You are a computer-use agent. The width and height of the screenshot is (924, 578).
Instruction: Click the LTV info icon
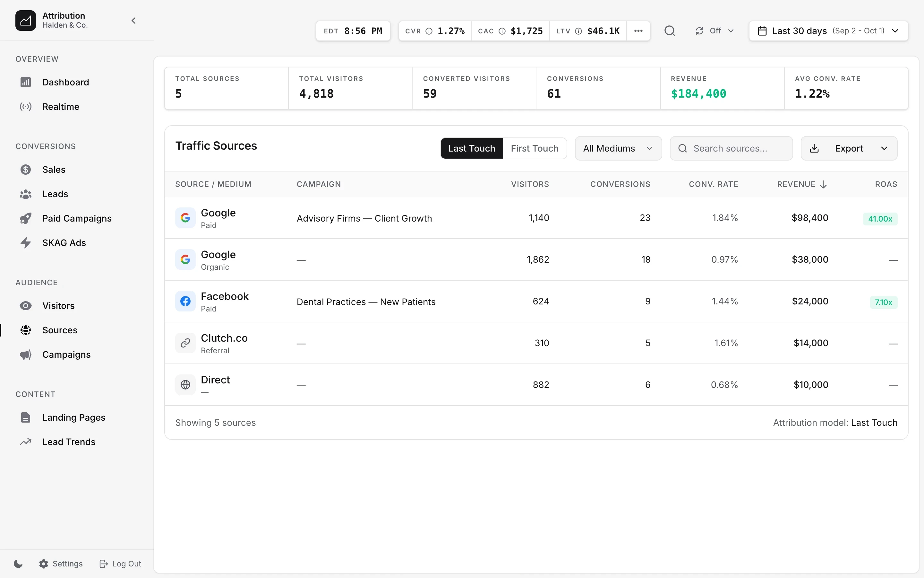pos(578,31)
